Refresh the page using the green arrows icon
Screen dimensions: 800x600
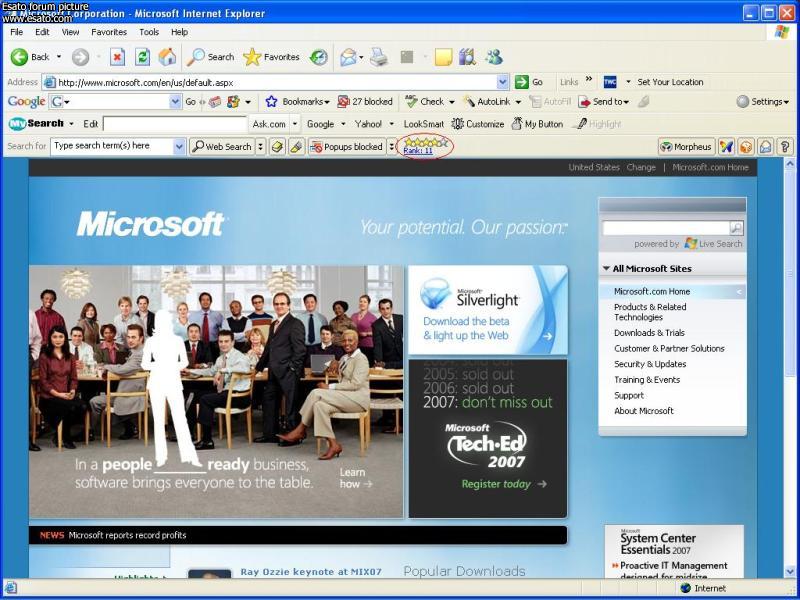click(142, 57)
